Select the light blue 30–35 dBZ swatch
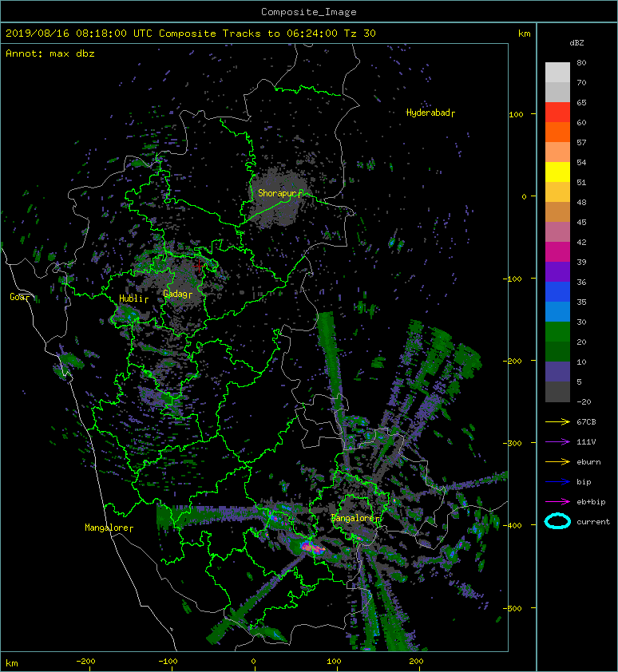Viewport: 618px width, 672px height. 557,311
